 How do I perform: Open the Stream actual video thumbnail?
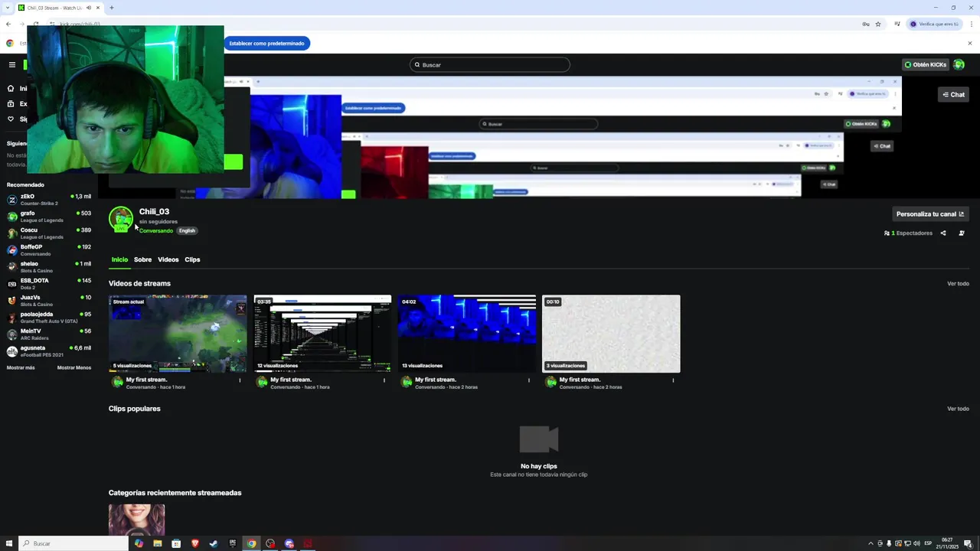pos(178,334)
